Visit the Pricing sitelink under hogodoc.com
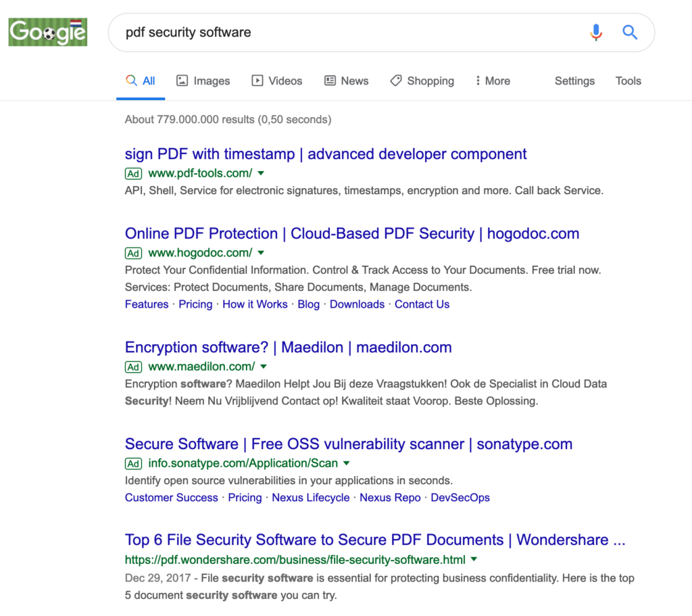692x616 pixels. 195,304
